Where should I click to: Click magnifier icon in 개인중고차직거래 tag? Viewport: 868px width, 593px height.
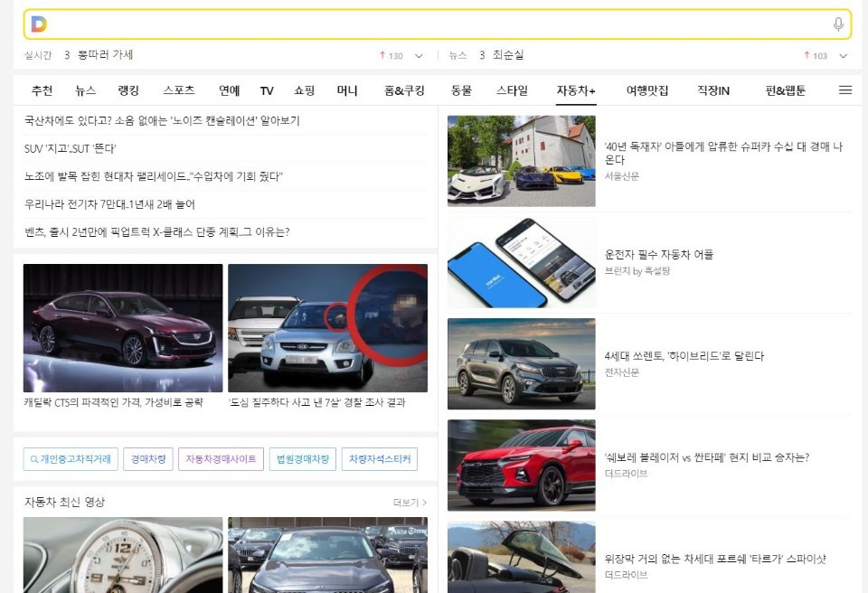(x=33, y=459)
